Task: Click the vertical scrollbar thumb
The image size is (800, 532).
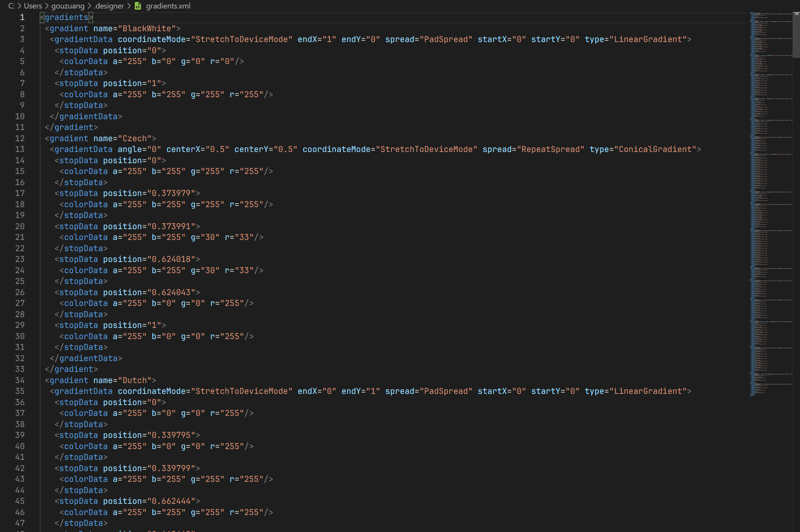Action: click(x=796, y=35)
